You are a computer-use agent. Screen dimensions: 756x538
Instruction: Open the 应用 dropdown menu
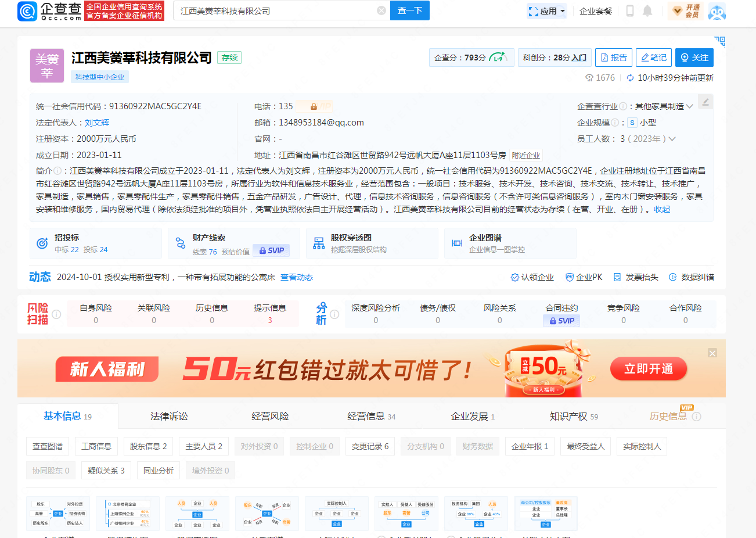pyautogui.click(x=546, y=11)
